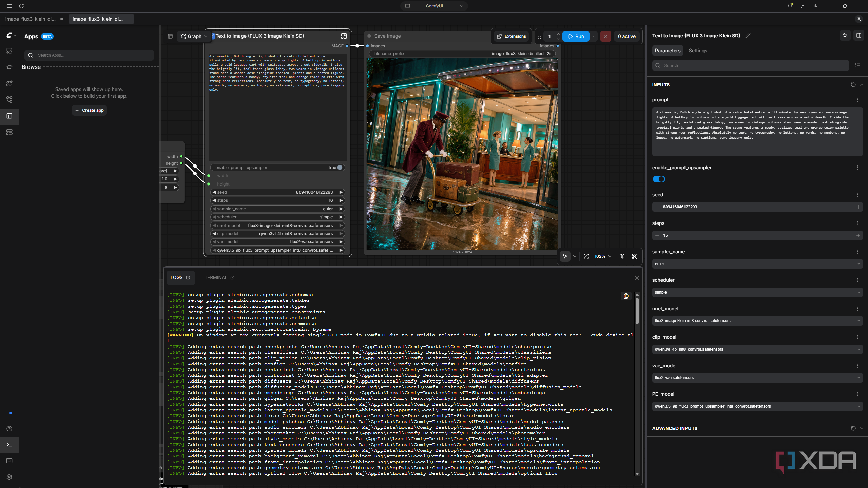Click the Create app button
The width and height of the screenshot is (868, 488).
pyautogui.click(x=89, y=110)
